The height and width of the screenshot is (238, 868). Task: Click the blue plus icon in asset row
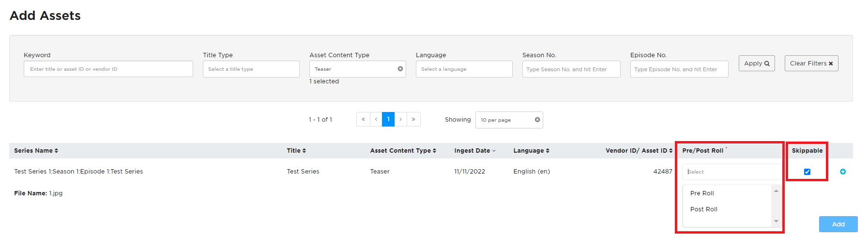(843, 172)
